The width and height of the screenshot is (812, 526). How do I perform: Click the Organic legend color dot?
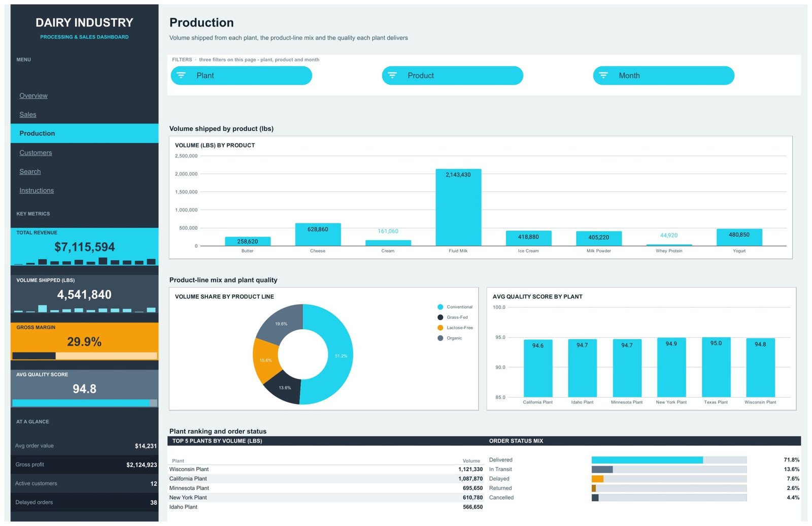click(441, 338)
